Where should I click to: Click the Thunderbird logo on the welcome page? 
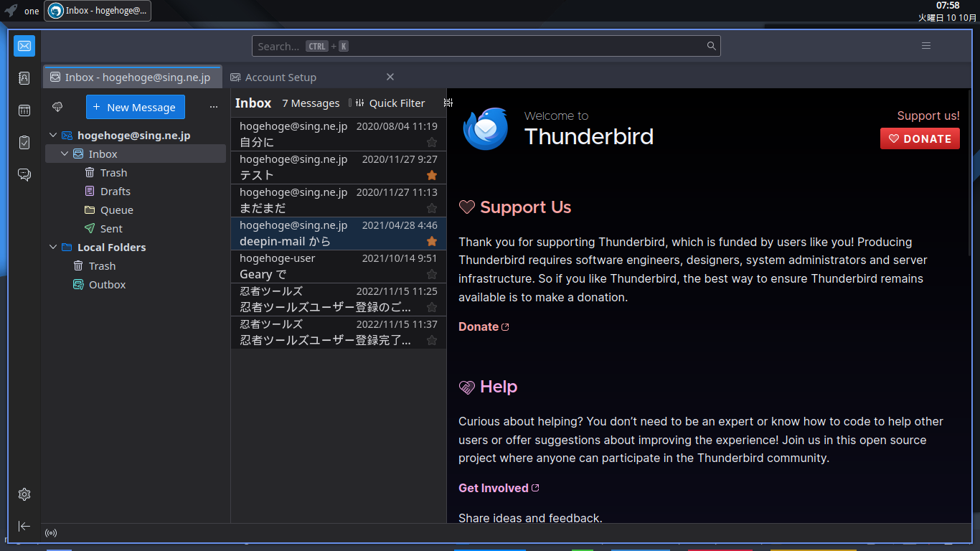pyautogui.click(x=485, y=128)
